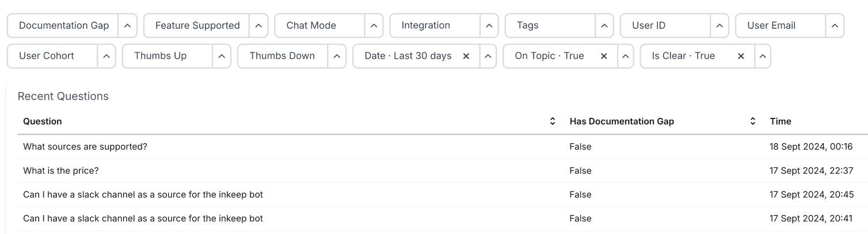Image resolution: width=868 pixels, height=234 pixels.
Task: Open the Integration filter chevron
Action: click(489, 26)
